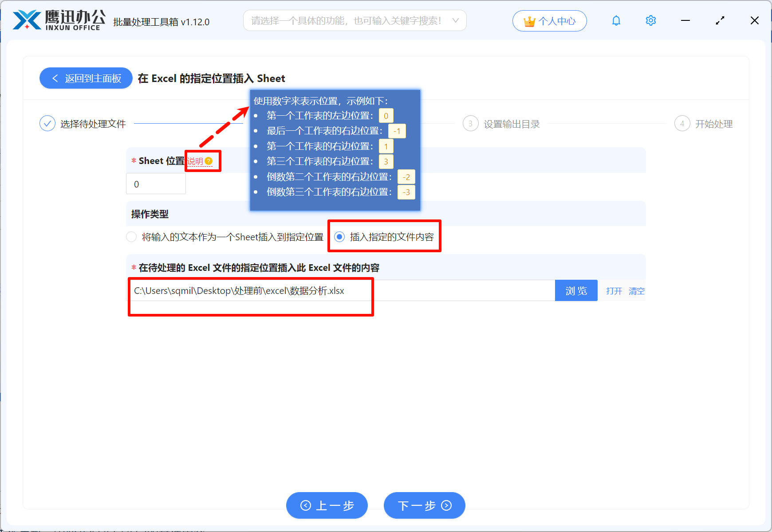Open notifications via the bell icon
This screenshot has width=772, height=532.
[x=616, y=20]
